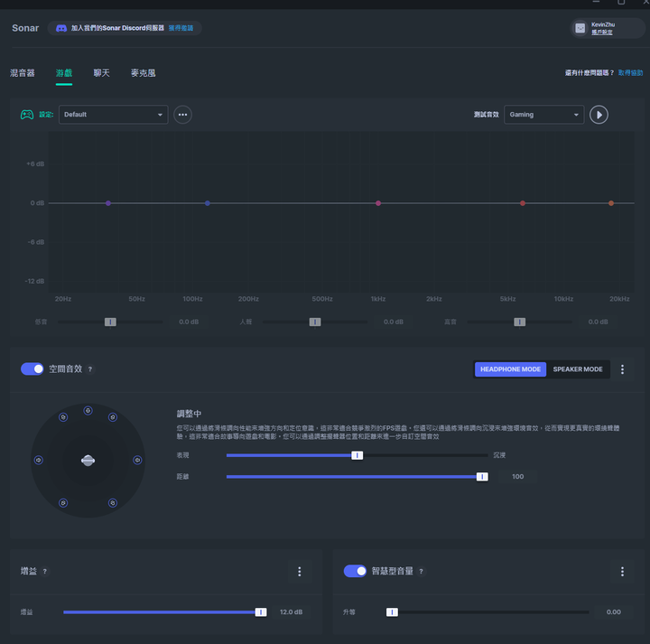The height and width of the screenshot is (644, 650).
Task: Click the bass 0.0 dB value field
Action: tap(189, 322)
